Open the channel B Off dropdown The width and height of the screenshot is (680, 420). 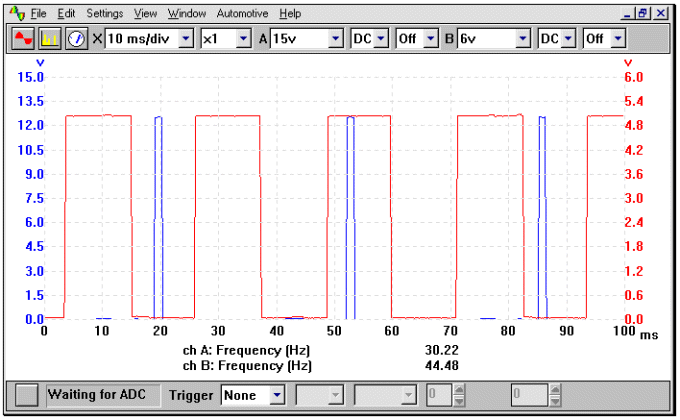tap(617, 39)
